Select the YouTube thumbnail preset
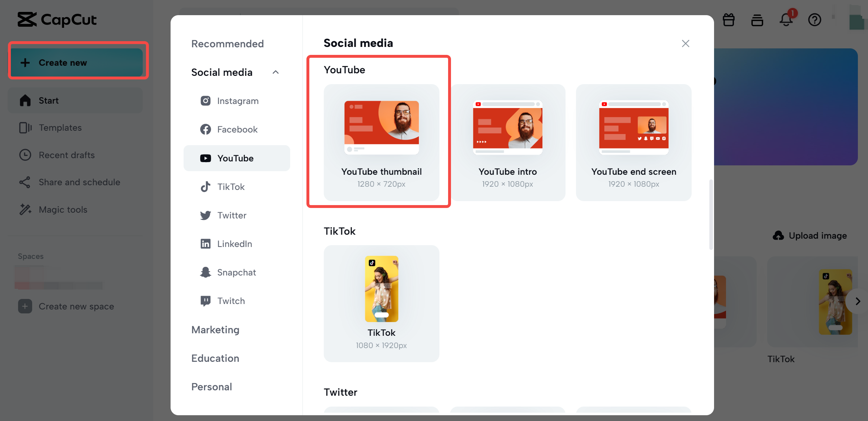The width and height of the screenshot is (868, 421). click(382, 142)
